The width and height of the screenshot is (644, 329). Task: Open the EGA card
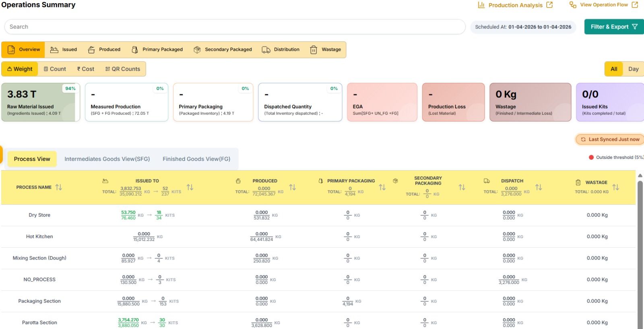382,102
